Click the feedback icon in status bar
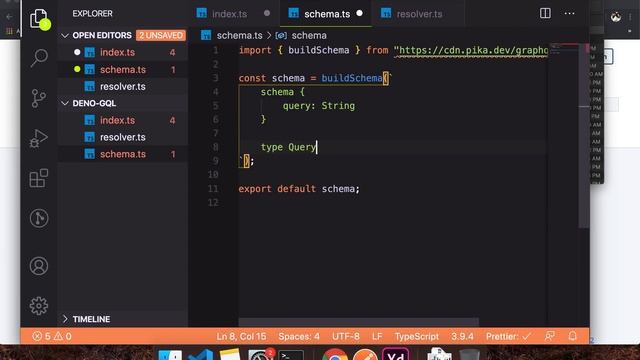640x360 pixels. coord(549,336)
